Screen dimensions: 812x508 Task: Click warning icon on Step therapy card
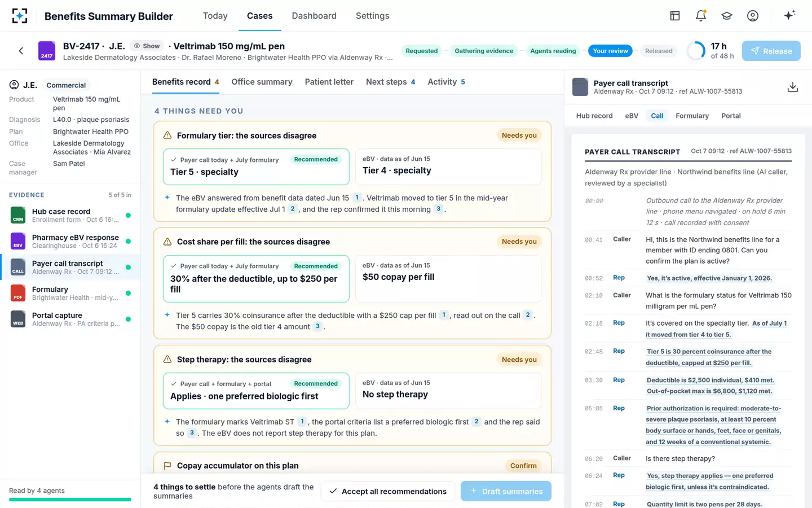[x=167, y=360]
